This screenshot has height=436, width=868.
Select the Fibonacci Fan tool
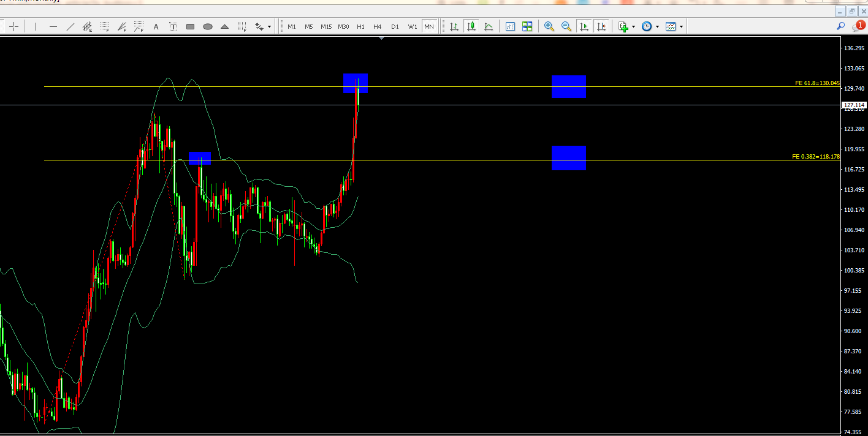pyautogui.click(x=122, y=26)
